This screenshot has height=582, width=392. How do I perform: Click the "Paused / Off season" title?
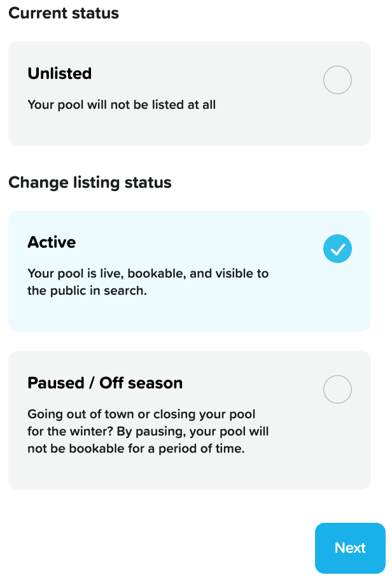(x=105, y=383)
